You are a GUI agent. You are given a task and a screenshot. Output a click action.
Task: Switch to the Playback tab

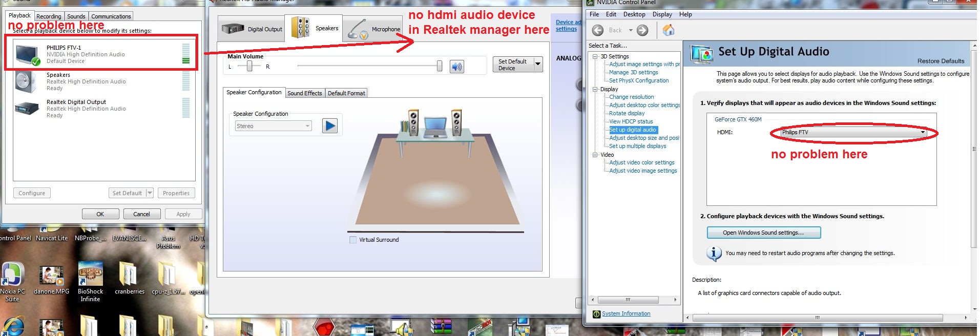(x=20, y=15)
